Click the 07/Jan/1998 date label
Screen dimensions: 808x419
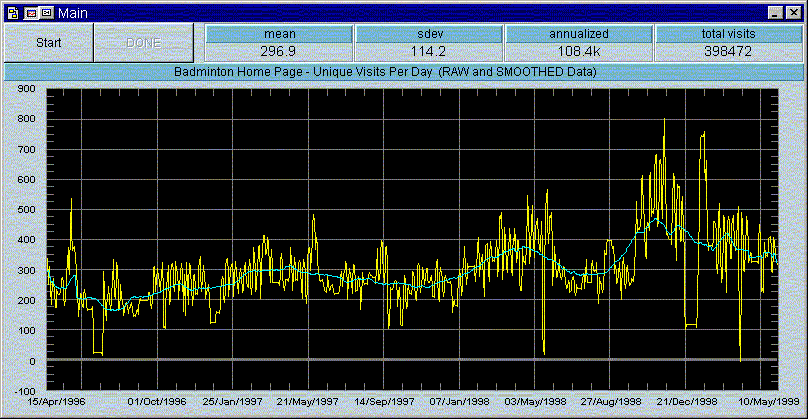(x=459, y=401)
